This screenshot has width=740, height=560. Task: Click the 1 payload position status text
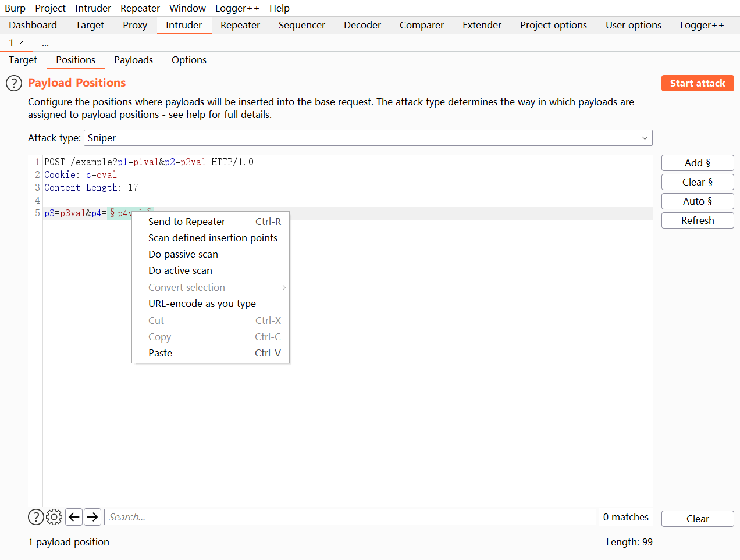point(69,542)
